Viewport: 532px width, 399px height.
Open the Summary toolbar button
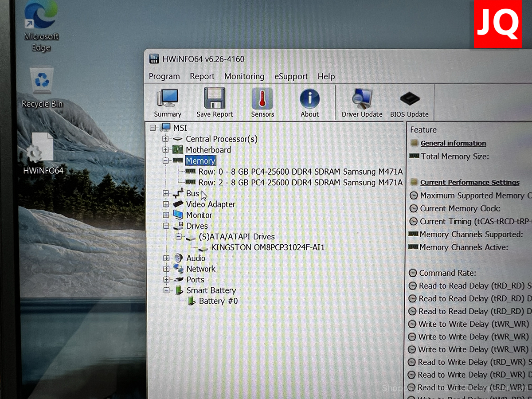click(168, 103)
